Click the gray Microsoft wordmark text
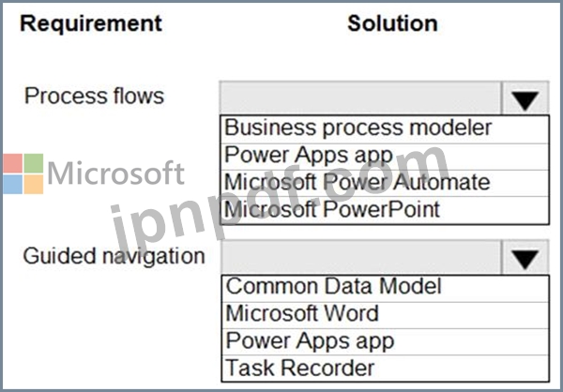Viewport: 563px width, 392px height. 115,174
